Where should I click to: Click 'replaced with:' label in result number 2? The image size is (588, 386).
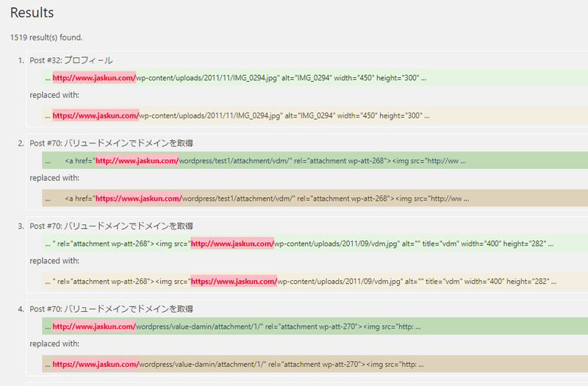[x=54, y=178]
